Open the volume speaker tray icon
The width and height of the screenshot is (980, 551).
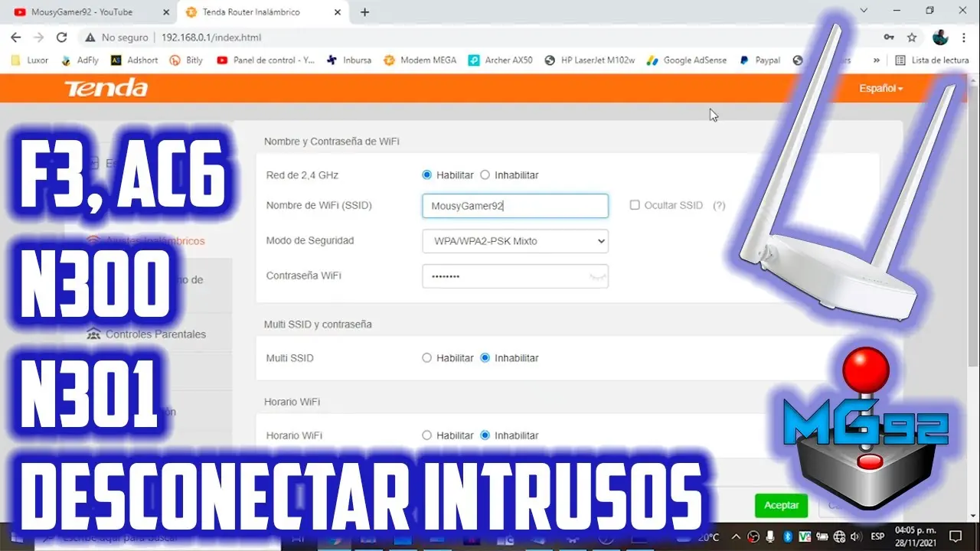point(855,537)
